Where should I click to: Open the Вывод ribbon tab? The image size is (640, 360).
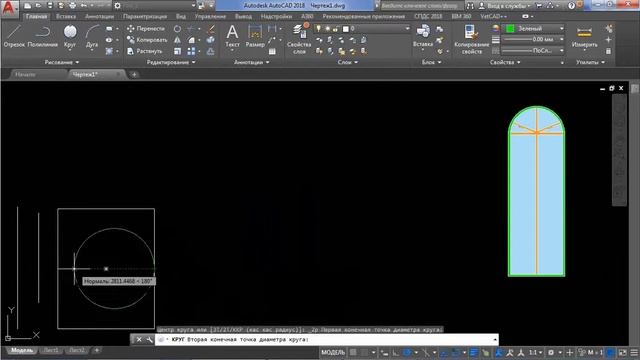click(x=243, y=16)
